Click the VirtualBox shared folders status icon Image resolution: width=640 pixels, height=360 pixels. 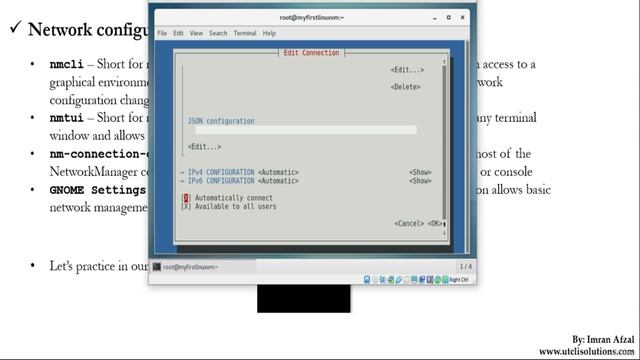(x=406, y=280)
